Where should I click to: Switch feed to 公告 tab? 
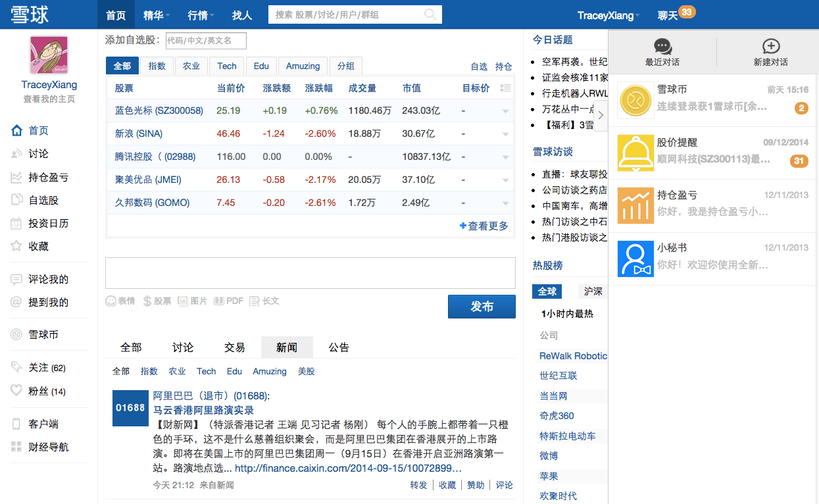pos(339,347)
